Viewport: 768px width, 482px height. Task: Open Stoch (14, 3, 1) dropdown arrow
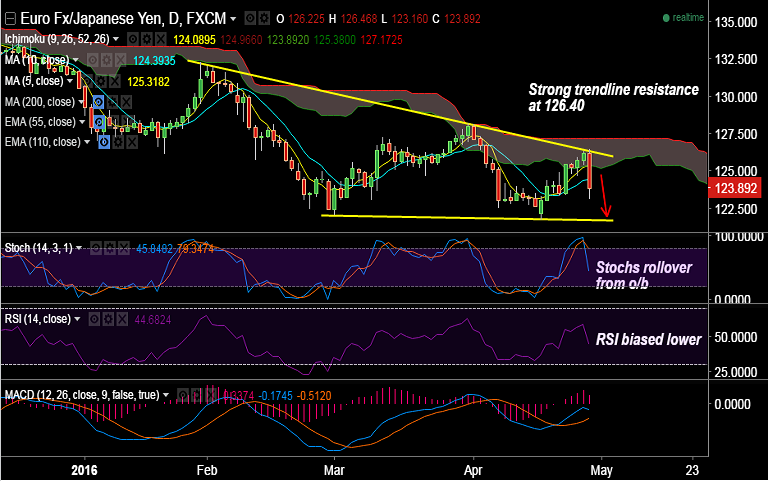(x=79, y=248)
